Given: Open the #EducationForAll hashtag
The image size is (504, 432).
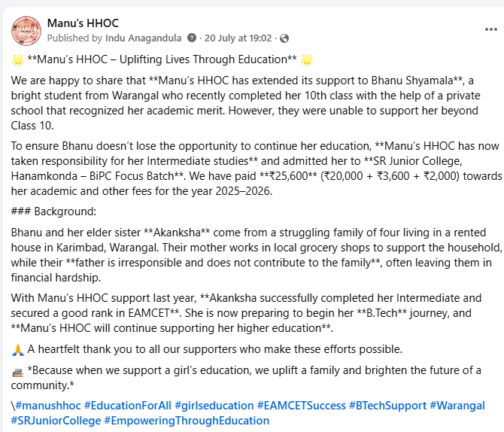Looking at the screenshot, I should tap(128, 406).
